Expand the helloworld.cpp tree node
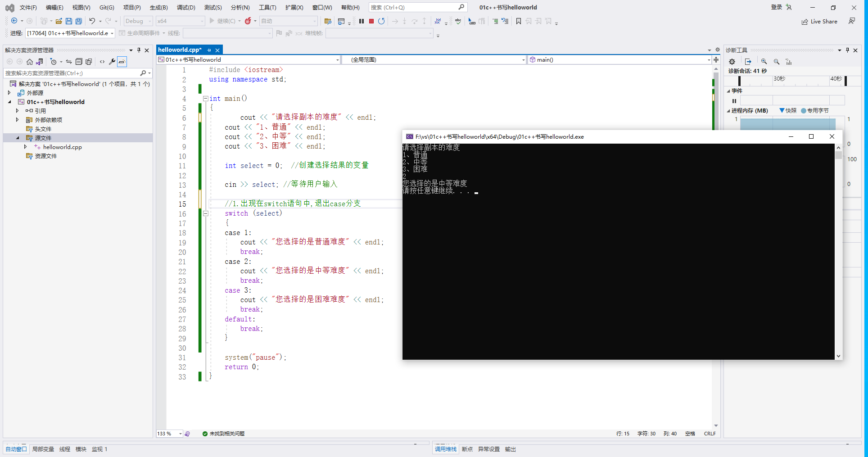 [x=25, y=147]
